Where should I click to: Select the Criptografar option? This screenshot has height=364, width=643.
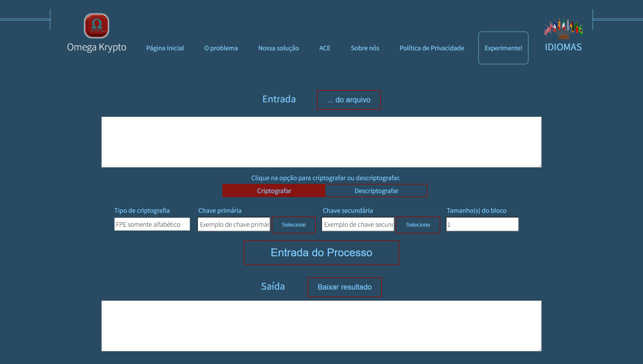[274, 191]
